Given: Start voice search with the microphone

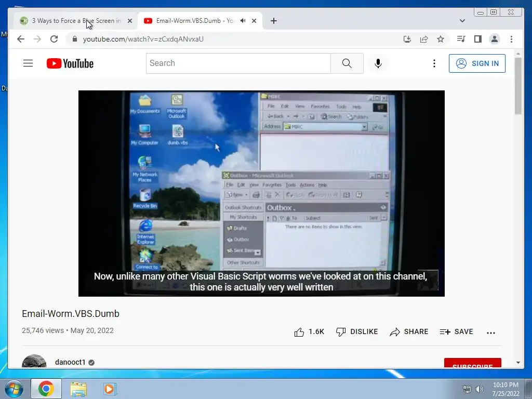Looking at the screenshot, I should [378, 63].
